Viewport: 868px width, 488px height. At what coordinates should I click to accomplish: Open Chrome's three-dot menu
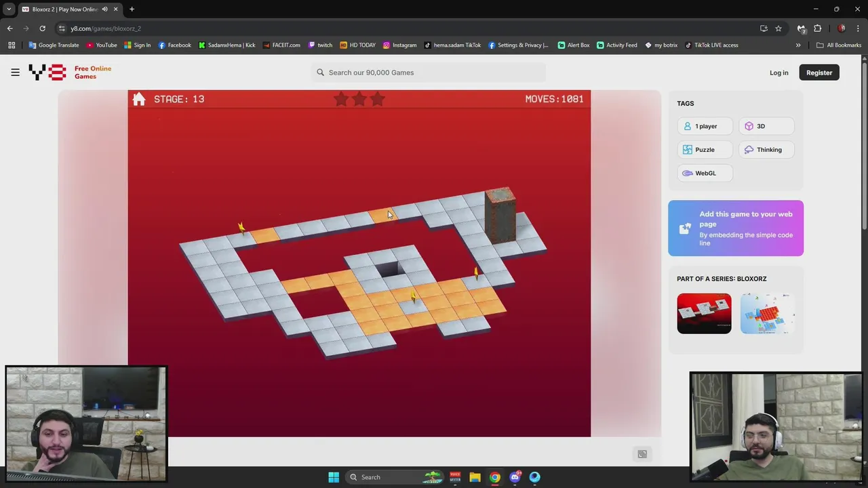pos(859,28)
